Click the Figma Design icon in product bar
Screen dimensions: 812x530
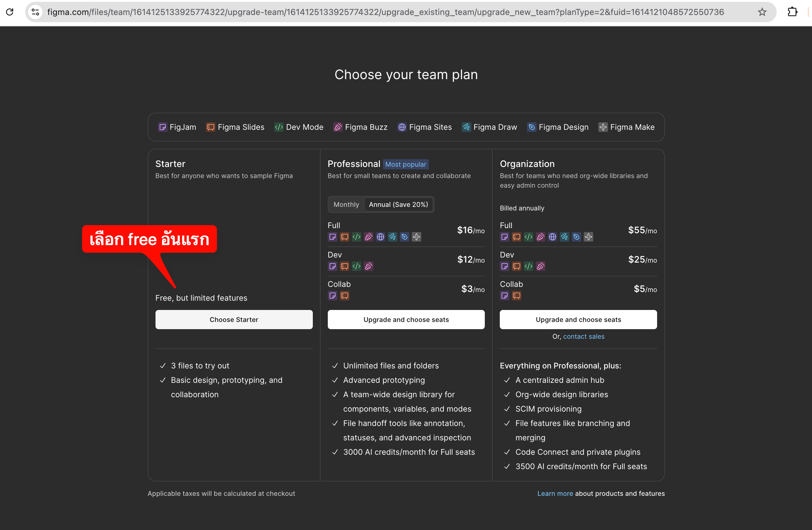pos(532,127)
